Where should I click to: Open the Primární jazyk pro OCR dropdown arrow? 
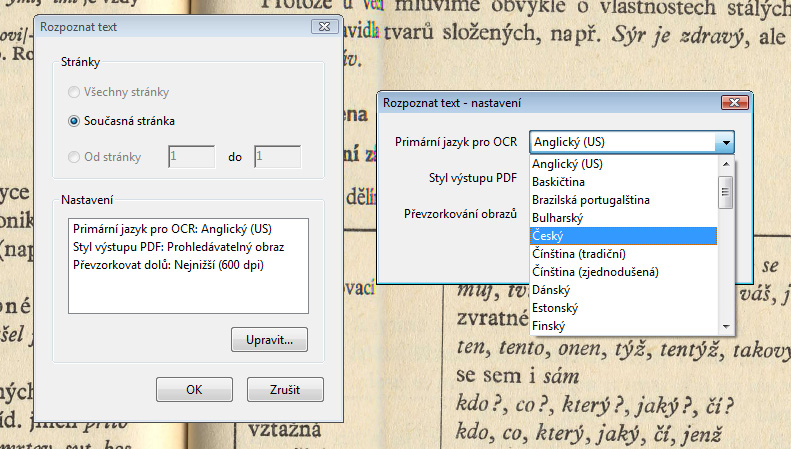pos(726,142)
